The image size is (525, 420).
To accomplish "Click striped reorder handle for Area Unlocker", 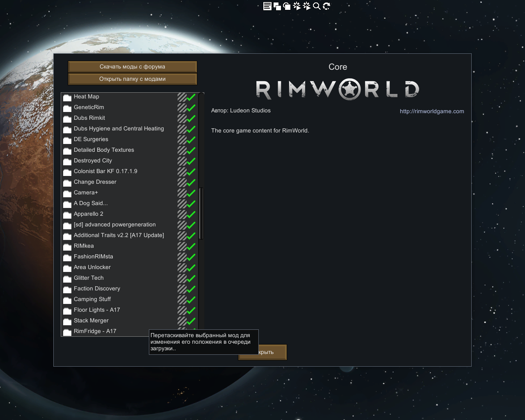I will [182, 268].
